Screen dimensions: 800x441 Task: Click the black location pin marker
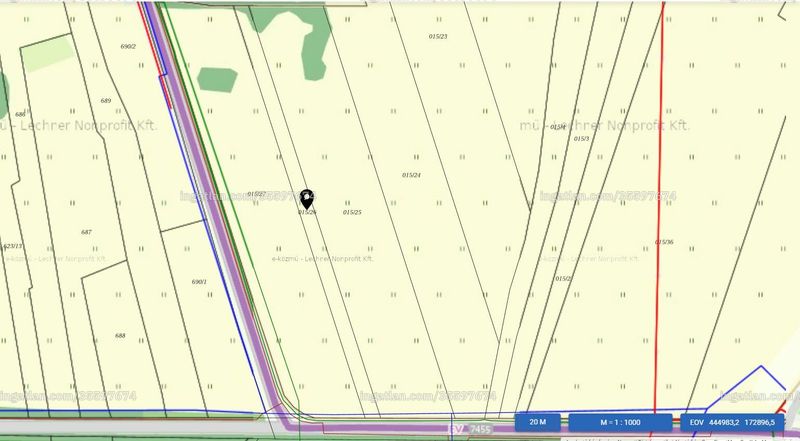click(306, 198)
